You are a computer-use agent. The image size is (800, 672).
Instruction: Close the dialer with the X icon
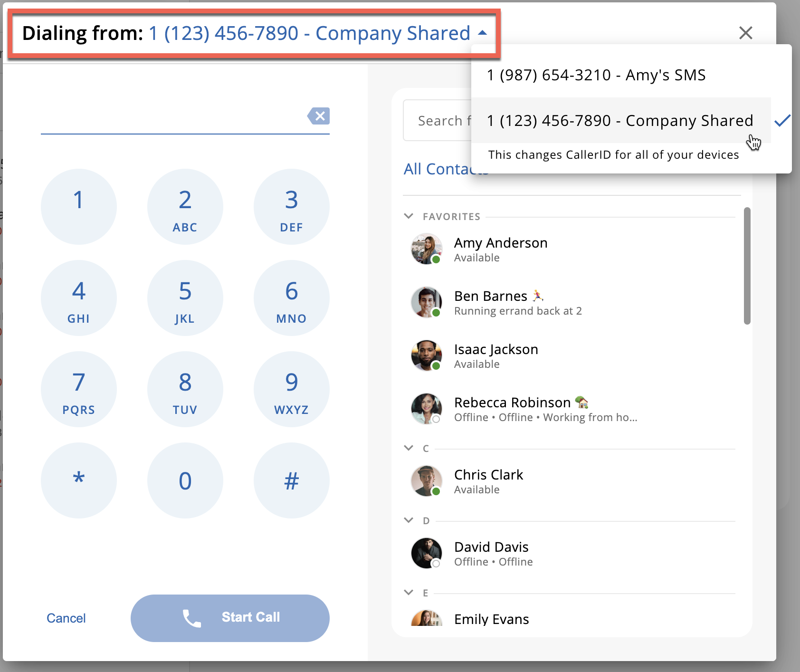745,33
